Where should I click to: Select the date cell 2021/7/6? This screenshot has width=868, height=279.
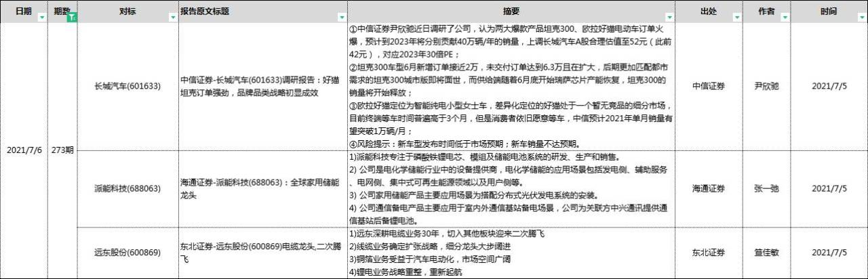[24, 150]
